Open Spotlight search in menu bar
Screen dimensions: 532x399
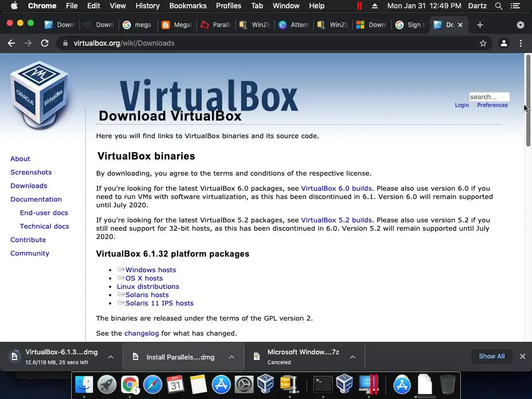[x=498, y=6]
